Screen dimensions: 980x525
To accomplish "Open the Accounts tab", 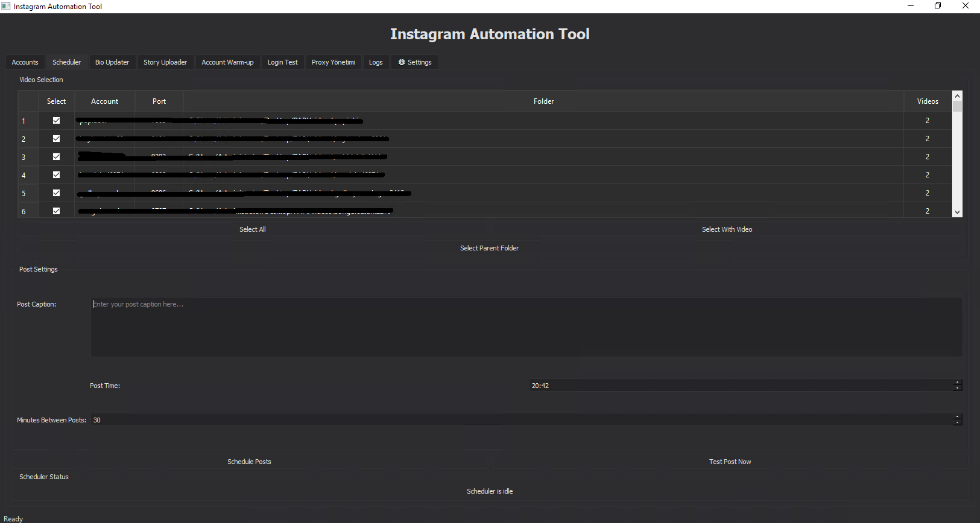I will [x=25, y=62].
